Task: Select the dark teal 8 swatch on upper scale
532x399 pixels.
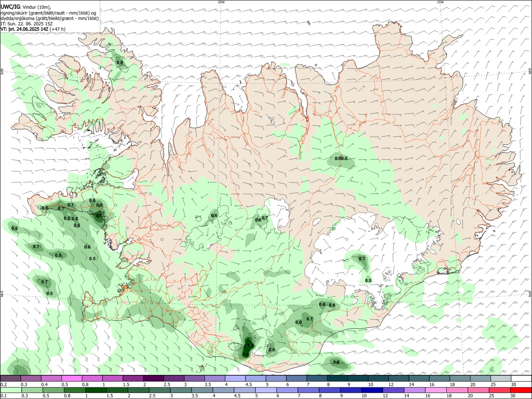Action: pos(337,379)
